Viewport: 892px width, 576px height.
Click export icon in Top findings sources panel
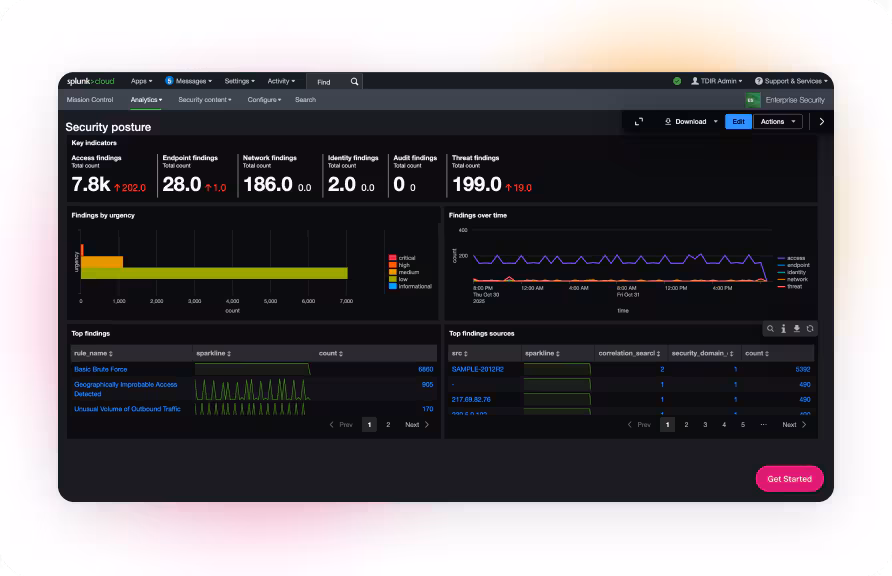tap(797, 329)
